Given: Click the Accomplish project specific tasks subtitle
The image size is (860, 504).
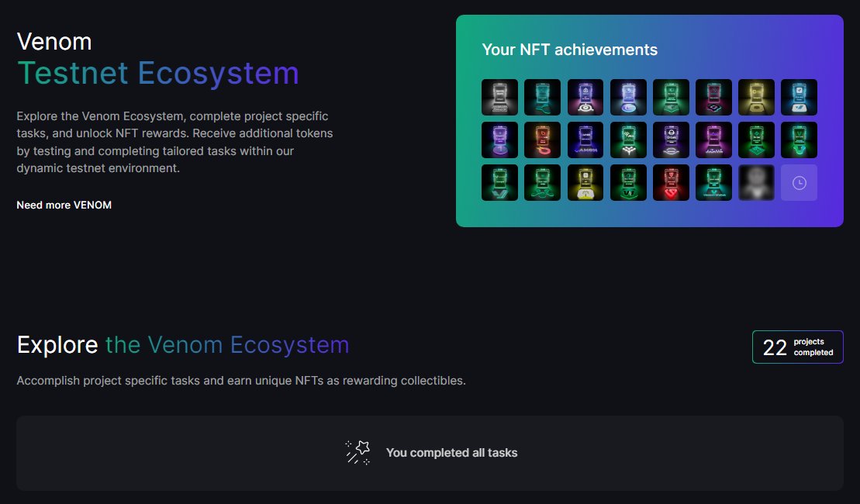Looking at the screenshot, I should [241, 381].
